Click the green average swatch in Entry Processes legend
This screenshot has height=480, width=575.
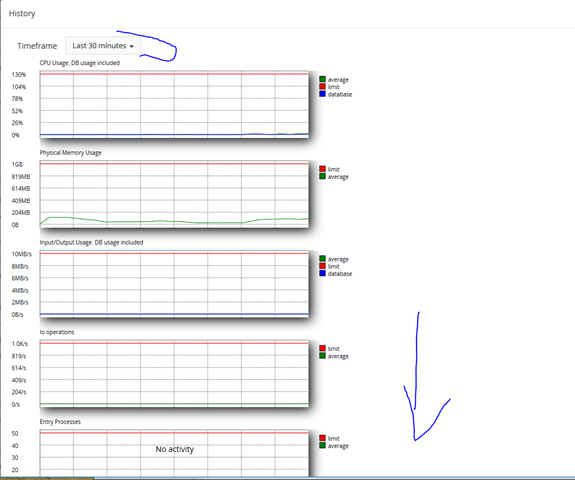point(322,446)
